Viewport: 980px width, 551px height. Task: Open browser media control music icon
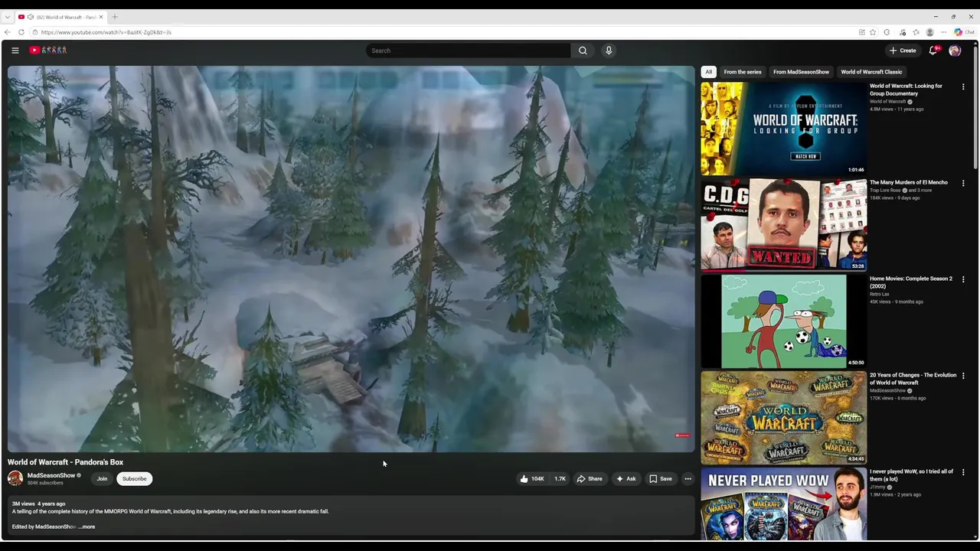pyautogui.click(x=903, y=32)
